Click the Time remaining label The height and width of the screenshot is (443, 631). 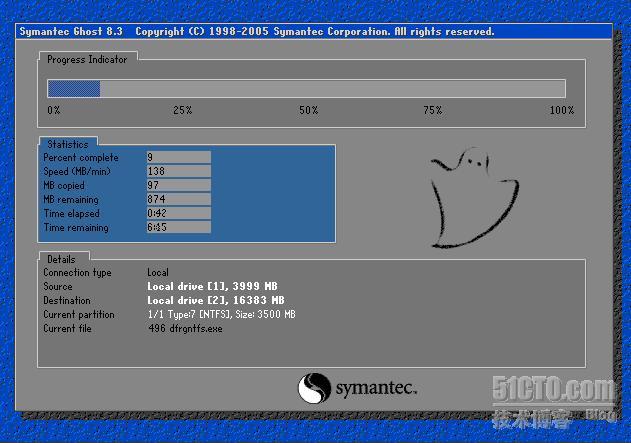coord(76,228)
